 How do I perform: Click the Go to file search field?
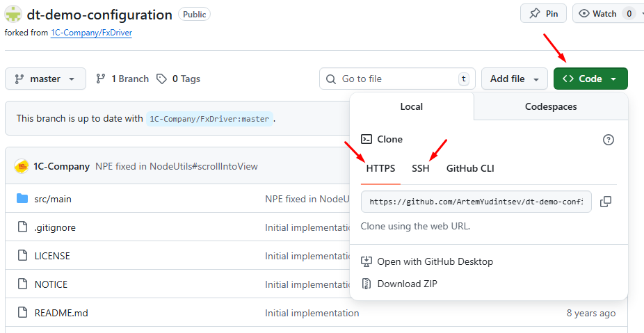click(396, 79)
